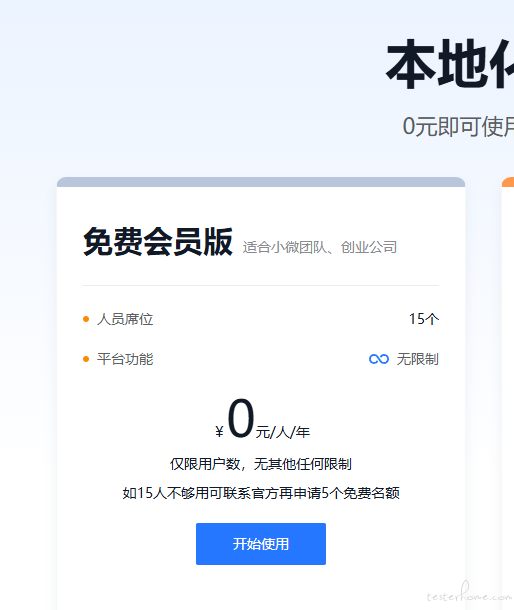Click the large 本地 heading at top
Viewport: 514px width, 610px height.
pos(450,64)
